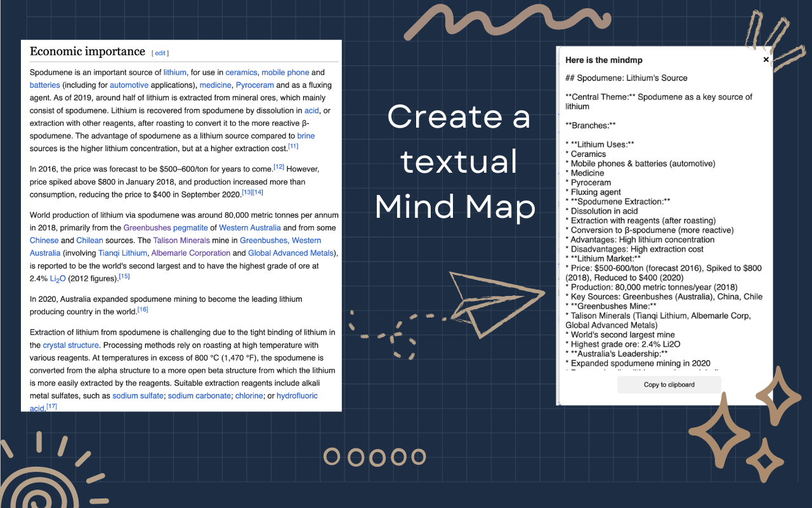The image size is (812, 508).
Task: Open the Talison Minerals link
Action: [x=181, y=241]
